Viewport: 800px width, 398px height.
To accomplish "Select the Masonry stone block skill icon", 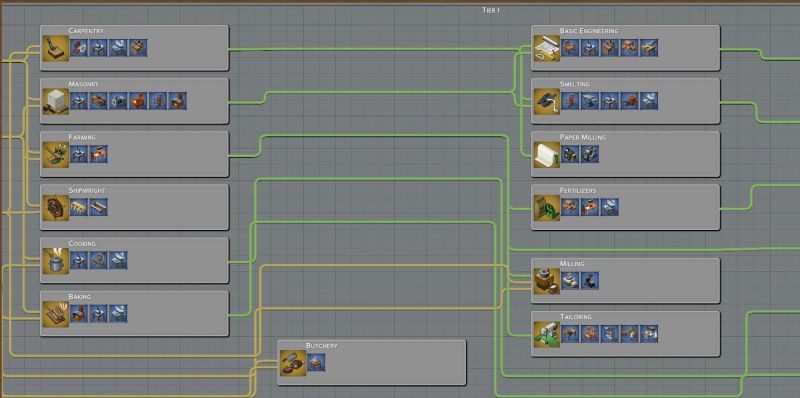I will pyautogui.click(x=56, y=102).
